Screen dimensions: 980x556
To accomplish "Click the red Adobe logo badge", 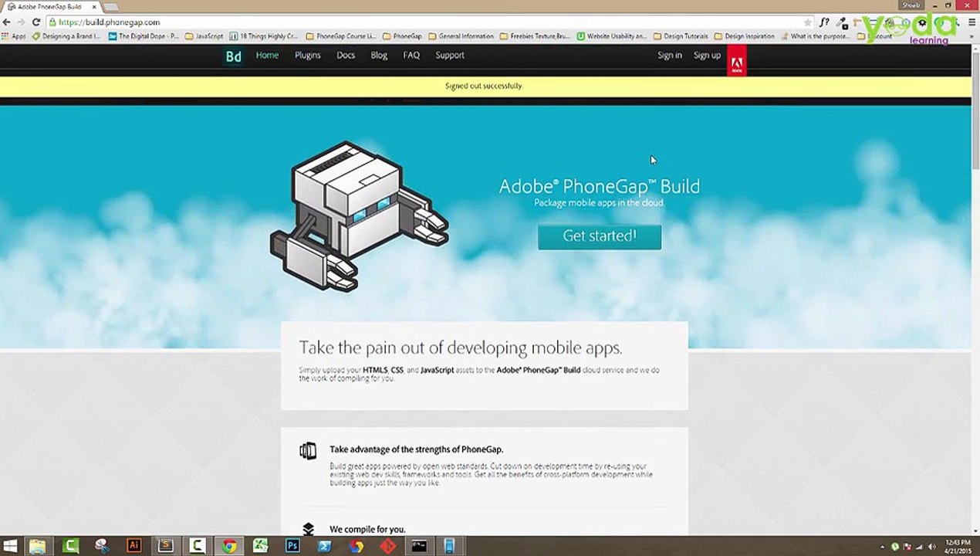I will (737, 61).
